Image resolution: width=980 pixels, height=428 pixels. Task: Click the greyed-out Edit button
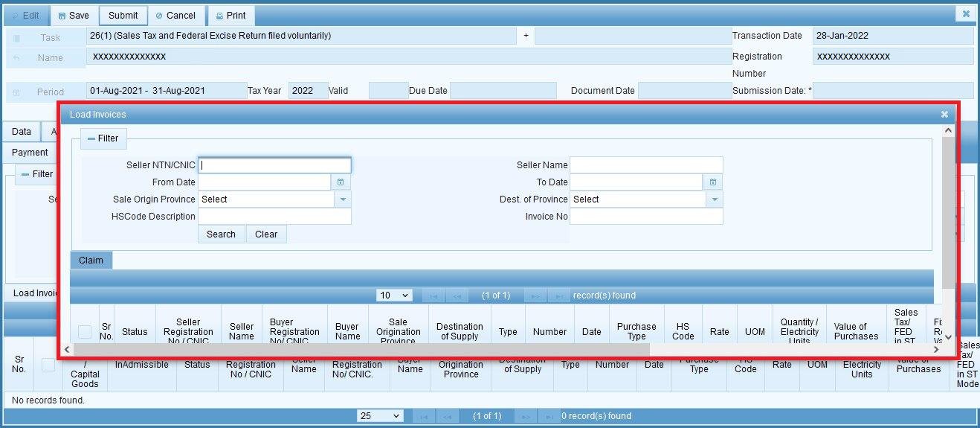(x=25, y=16)
